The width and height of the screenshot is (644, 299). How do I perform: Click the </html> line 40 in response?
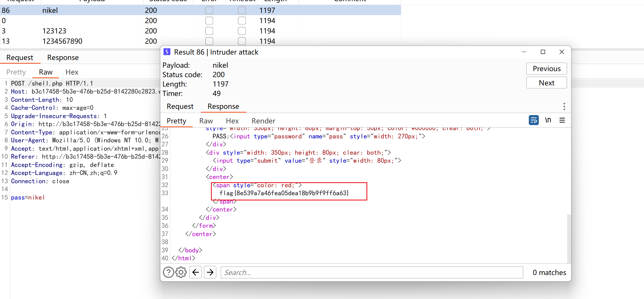coord(184,258)
